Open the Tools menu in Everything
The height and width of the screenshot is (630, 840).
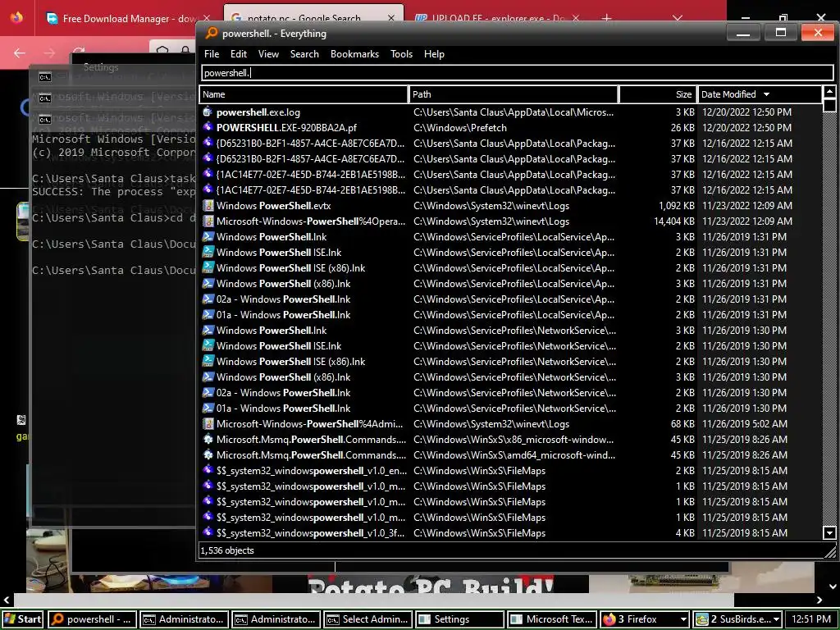click(401, 54)
